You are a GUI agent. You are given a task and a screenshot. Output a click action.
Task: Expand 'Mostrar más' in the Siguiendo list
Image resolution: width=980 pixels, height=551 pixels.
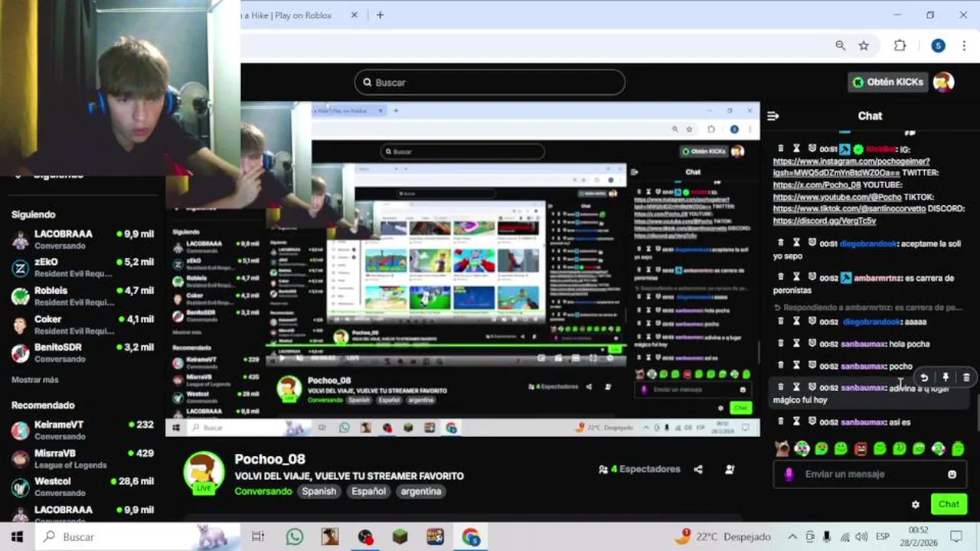35,380
